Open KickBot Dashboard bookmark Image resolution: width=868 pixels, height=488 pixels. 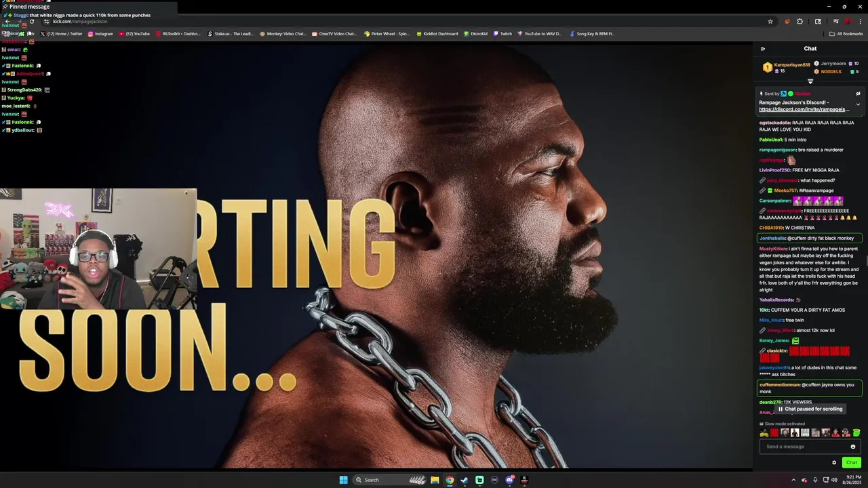[x=437, y=34]
